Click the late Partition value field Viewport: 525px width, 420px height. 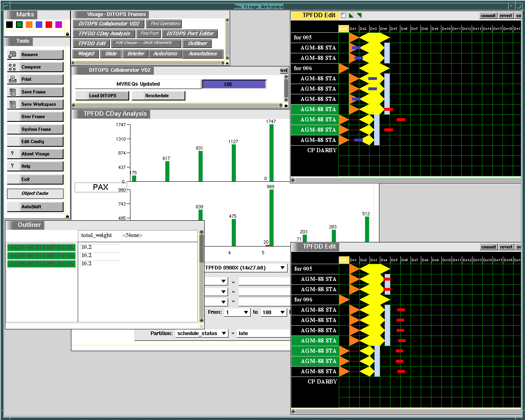tap(263, 333)
